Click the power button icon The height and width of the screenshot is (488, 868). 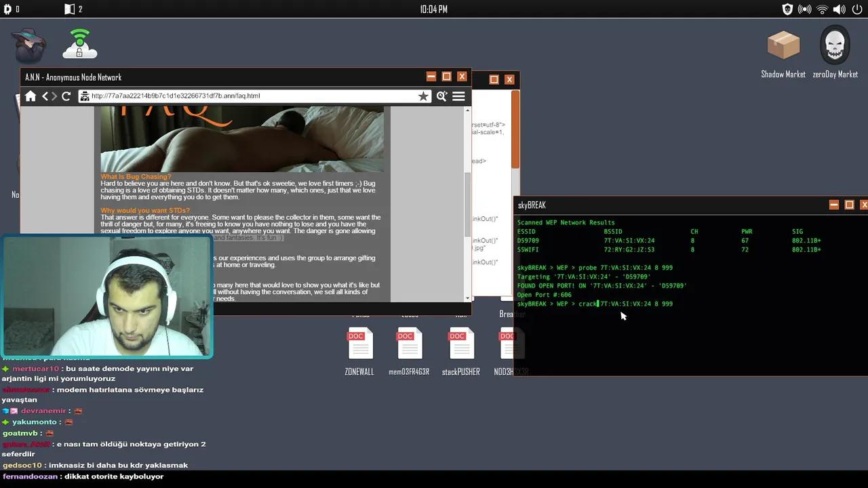857,9
